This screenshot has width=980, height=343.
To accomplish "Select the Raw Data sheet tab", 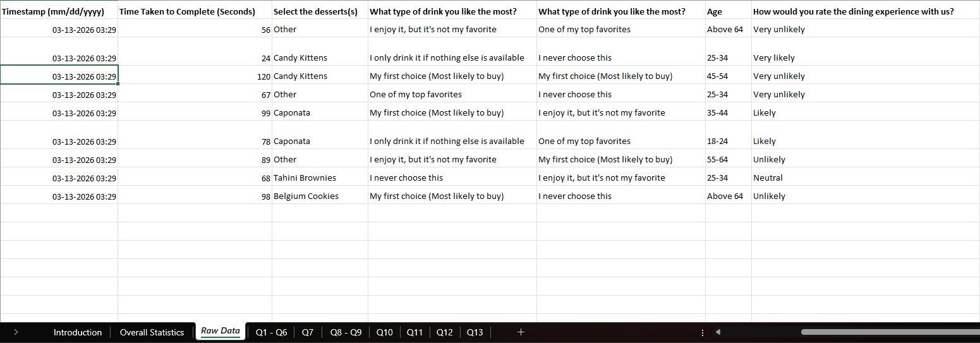I will click(221, 332).
